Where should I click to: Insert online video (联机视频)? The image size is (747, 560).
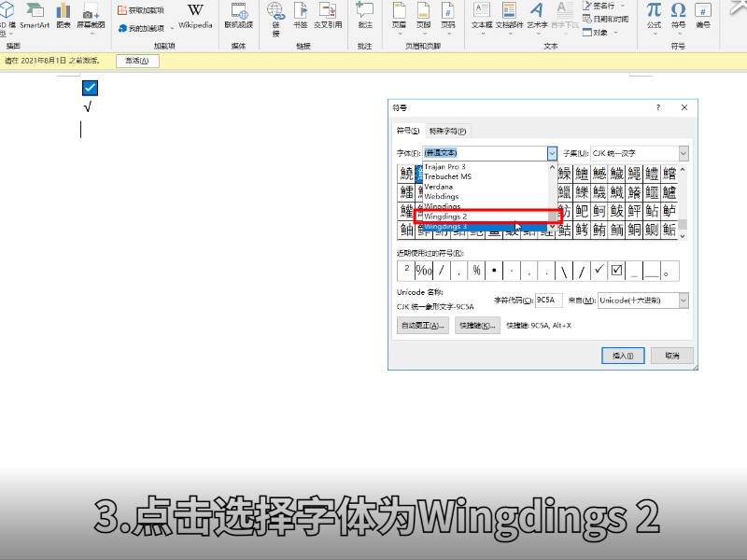tap(239, 16)
